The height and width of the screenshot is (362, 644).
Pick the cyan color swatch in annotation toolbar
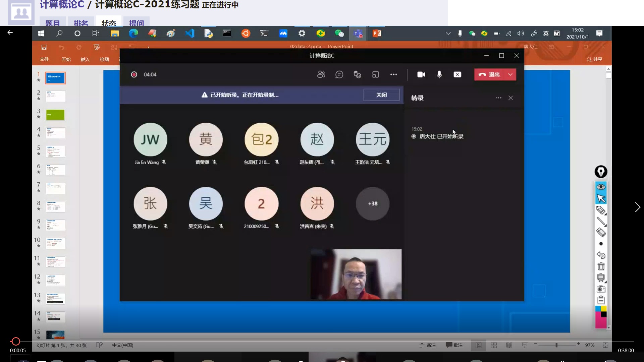point(598,309)
